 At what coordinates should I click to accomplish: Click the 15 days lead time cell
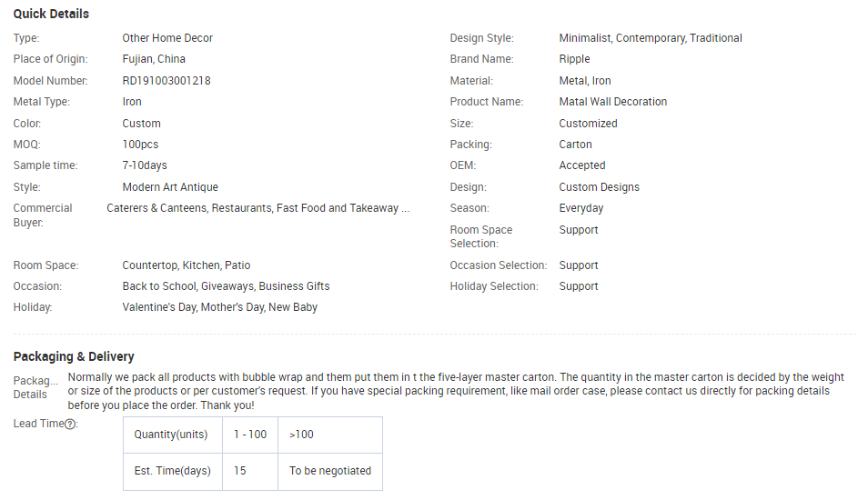240,471
